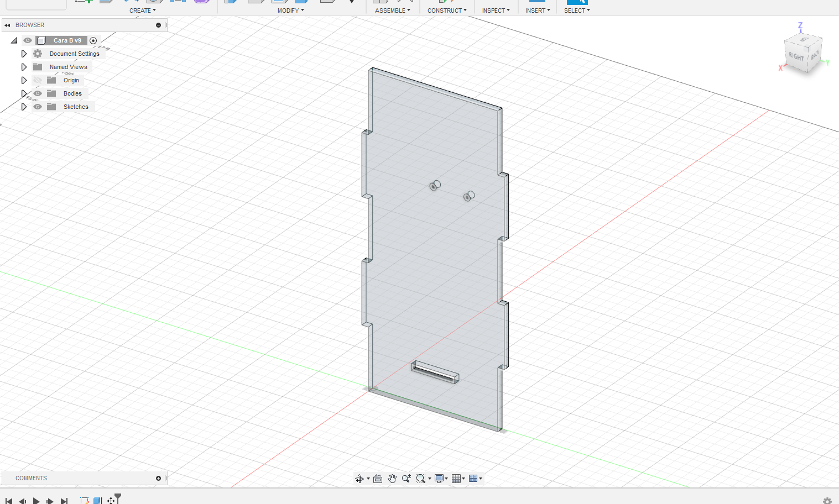Open the ASSEMBLE menu

[393, 11]
